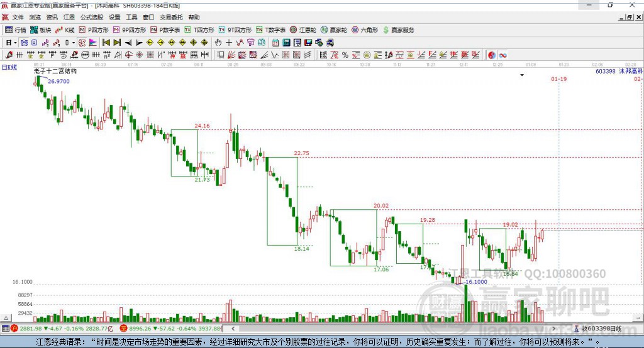Step chart right with black arrow
Image resolution: width=644 pixels, height=348 pixels.
[139, 43]
